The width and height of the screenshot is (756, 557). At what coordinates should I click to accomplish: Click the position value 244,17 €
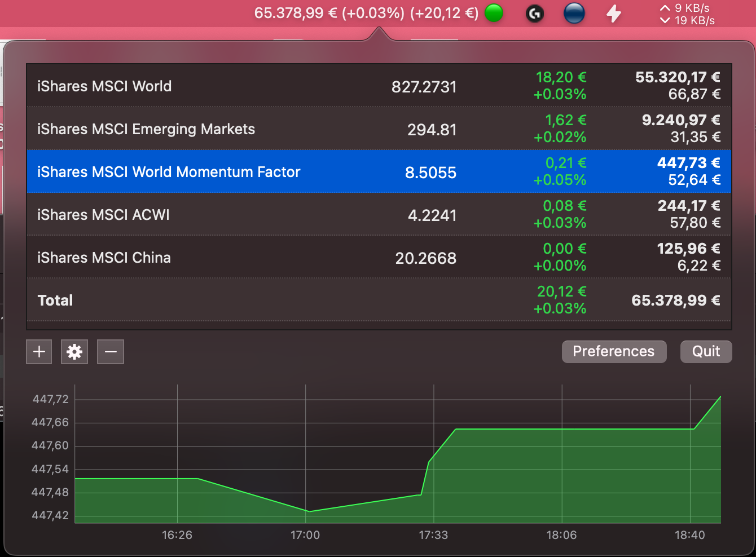tap(689, 206)
